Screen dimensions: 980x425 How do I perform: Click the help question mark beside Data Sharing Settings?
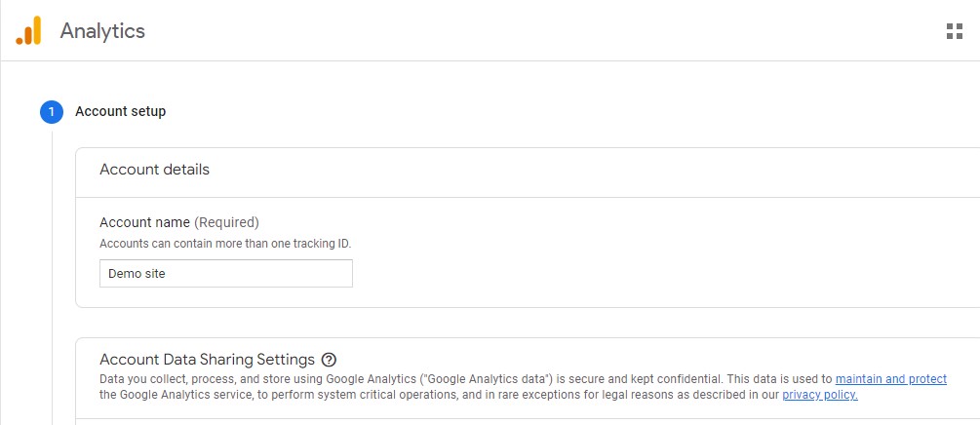(x=329, y=360)
